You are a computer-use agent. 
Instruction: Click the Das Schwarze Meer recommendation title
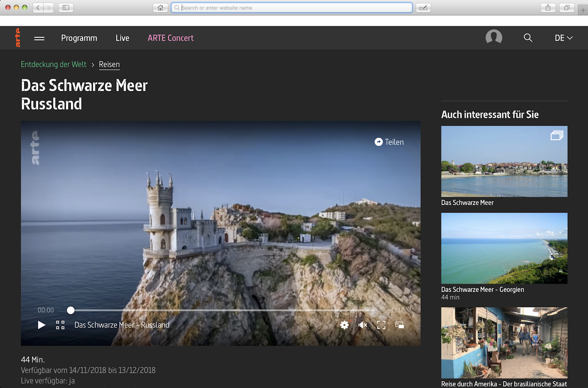coord(467,203)
